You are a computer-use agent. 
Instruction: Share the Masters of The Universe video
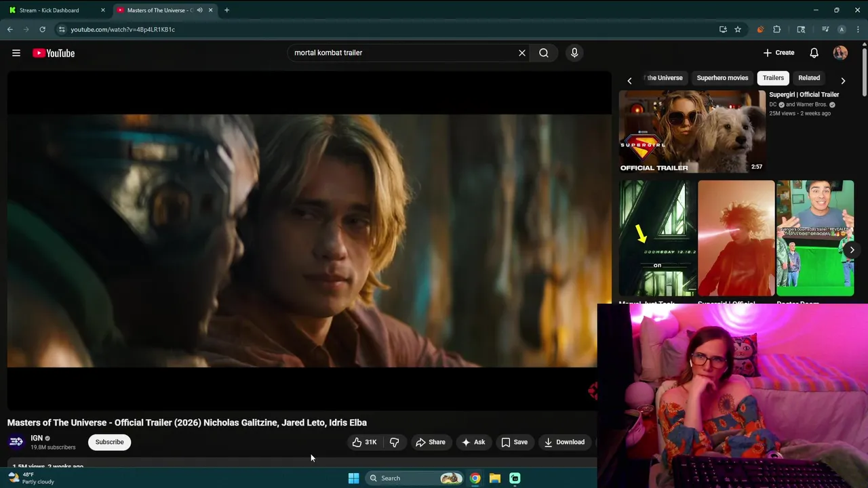[431, 442]
